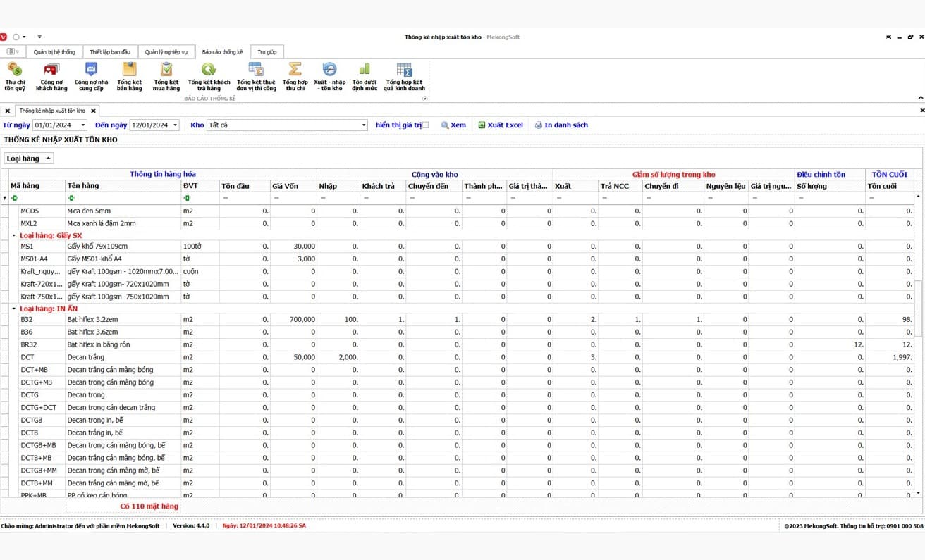Open Tồn dưới định mức report
The height and width of the screenshot is (560, 925).
[365, 77]
